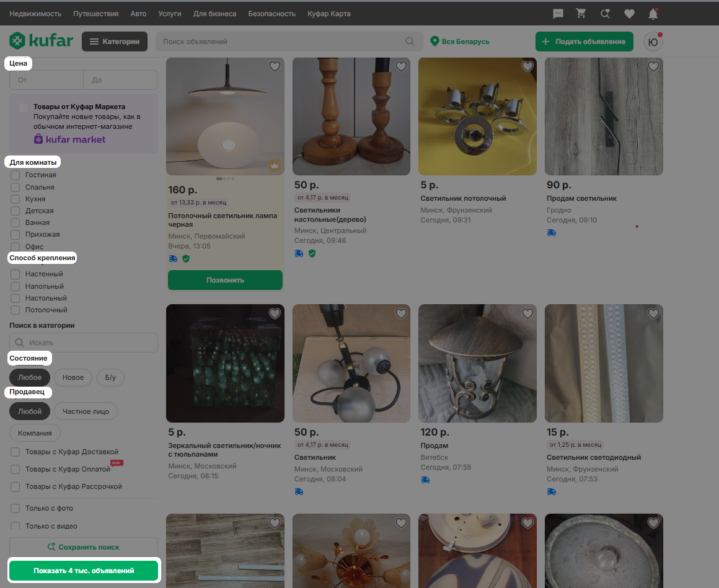The image size is (719, 588).
Task: Click safe deal shield on wooden lamps listing
Action: [312, 253]
